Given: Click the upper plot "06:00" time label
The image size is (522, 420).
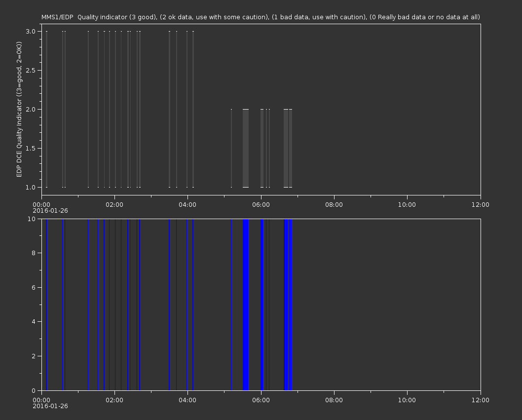Looking at the screenshot, I should pyautogui.click(x=261, y=204).
